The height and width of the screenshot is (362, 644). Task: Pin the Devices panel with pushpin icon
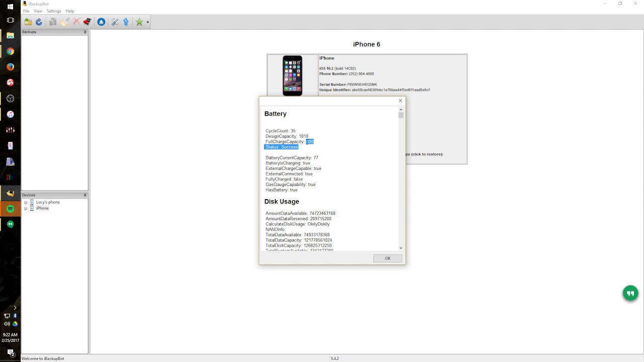click(x=85, y=195)
